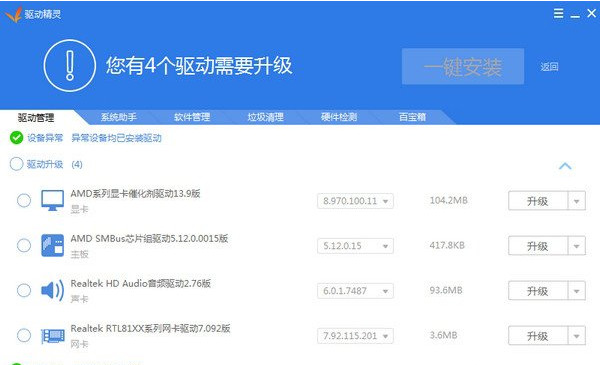Open arrow next to 升级 for Realtek HD Audio
Viewport: 603px width, 365px height.
pos(576,291)
